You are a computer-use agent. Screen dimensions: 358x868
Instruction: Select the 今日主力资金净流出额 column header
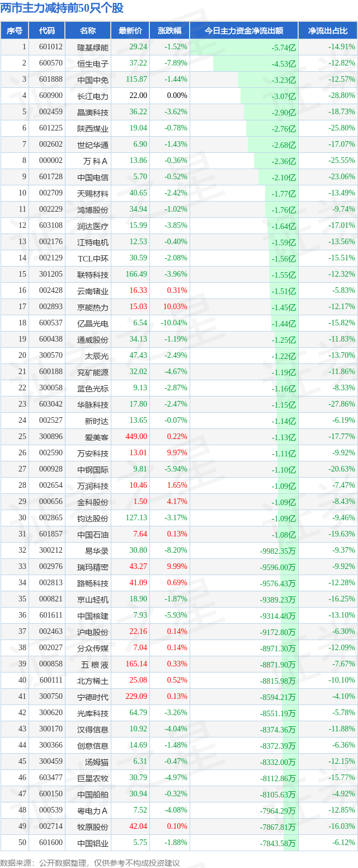[x=244, y=31]
